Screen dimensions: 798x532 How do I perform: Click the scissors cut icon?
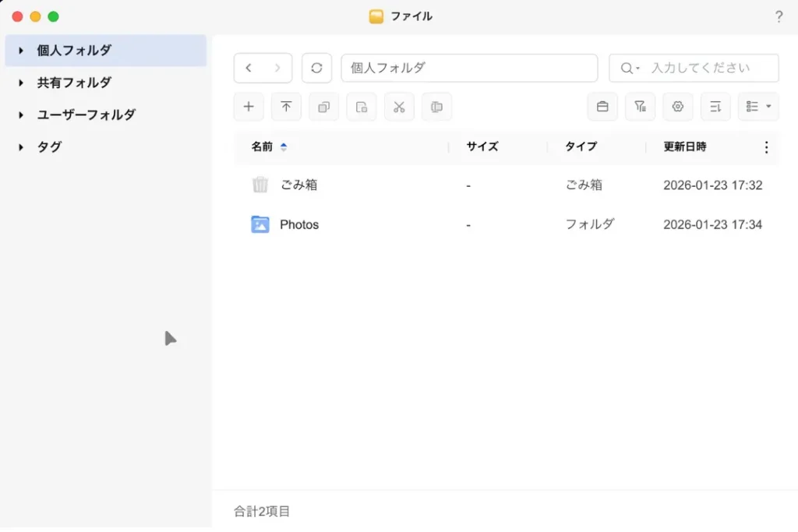coord(399,107)
